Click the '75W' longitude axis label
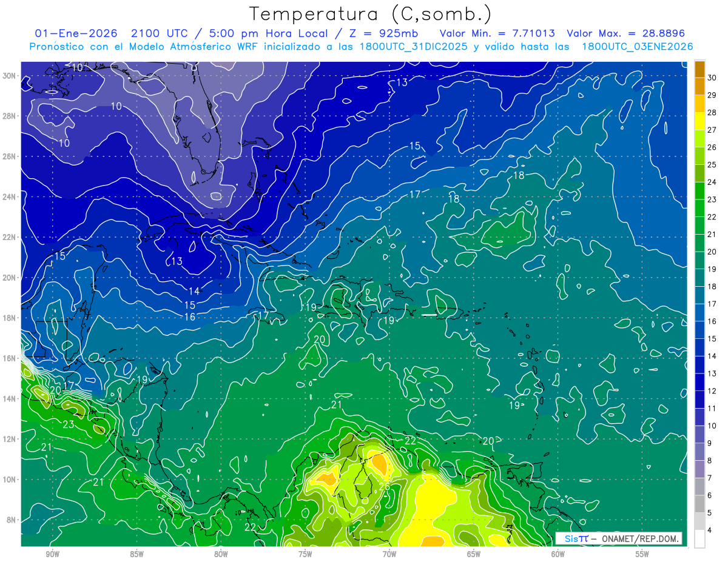 [305, 554]
